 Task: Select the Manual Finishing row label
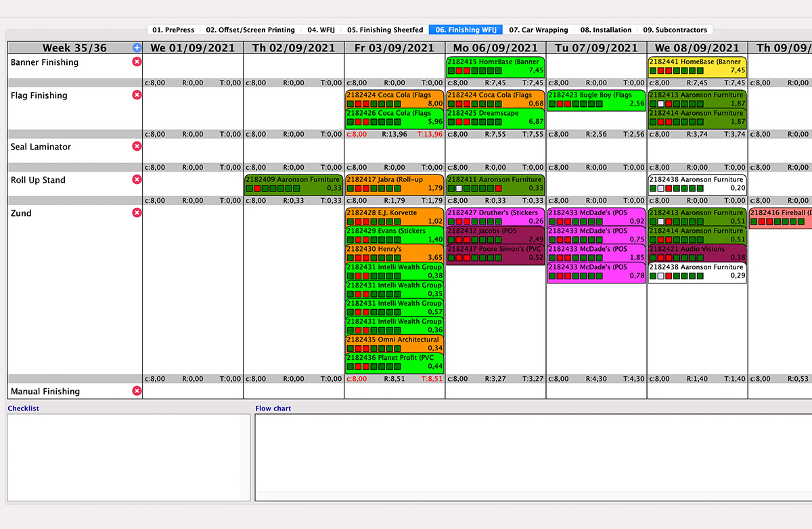click(x=45, y=392)
